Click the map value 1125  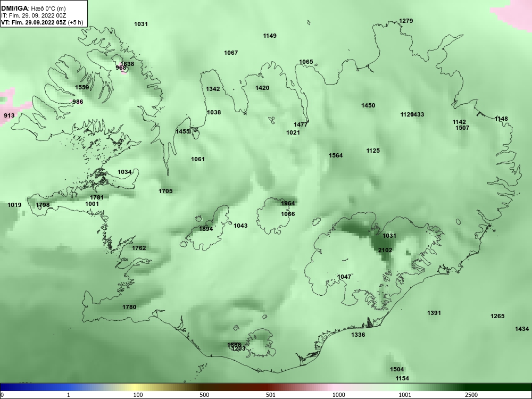pyautogui.click(x=373, y=151)
